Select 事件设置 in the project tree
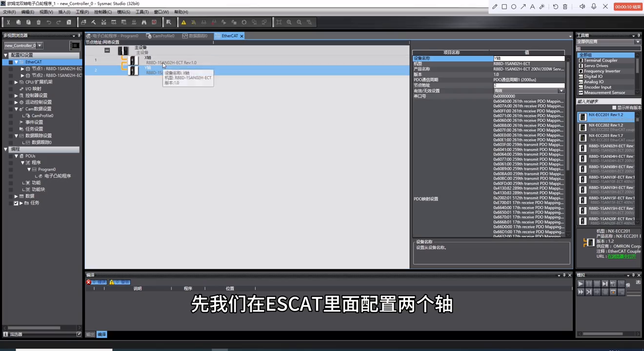 pos(34,122)
